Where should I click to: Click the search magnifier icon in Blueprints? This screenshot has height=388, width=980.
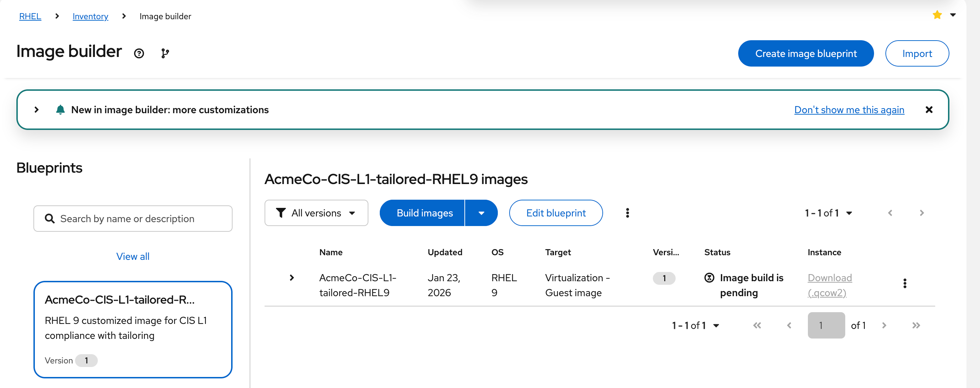50,219
